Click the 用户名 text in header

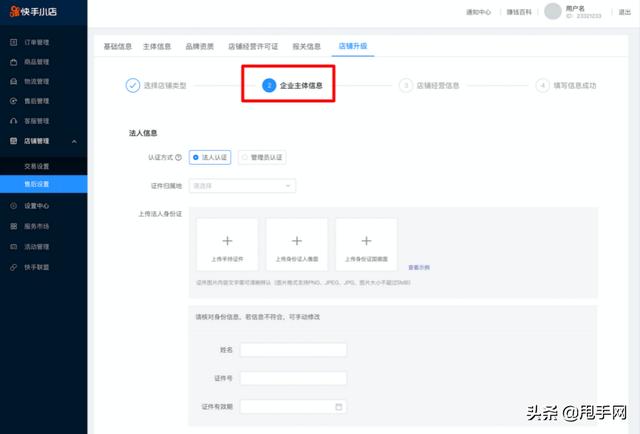point(575,8)
